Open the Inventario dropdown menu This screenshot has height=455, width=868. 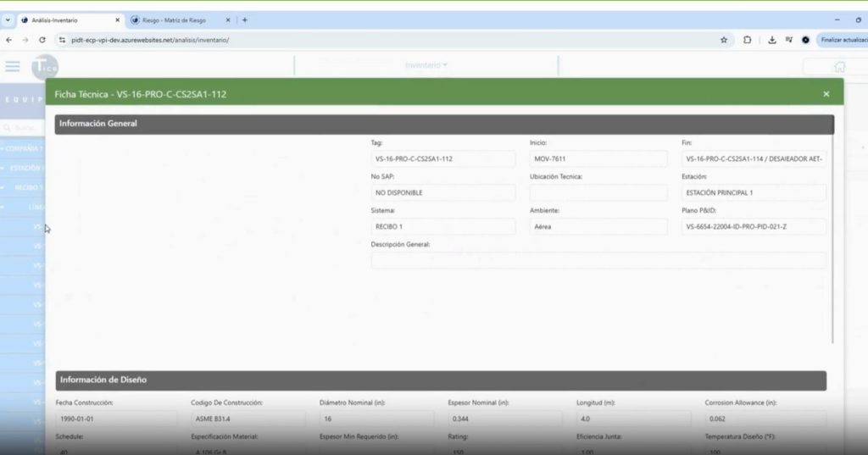(x=426, y=65)
